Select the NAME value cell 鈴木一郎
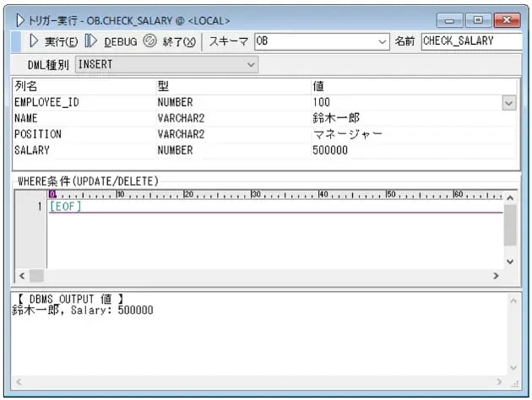The height and width of the screenshot is (400, 532). click(x=336, y=118)
